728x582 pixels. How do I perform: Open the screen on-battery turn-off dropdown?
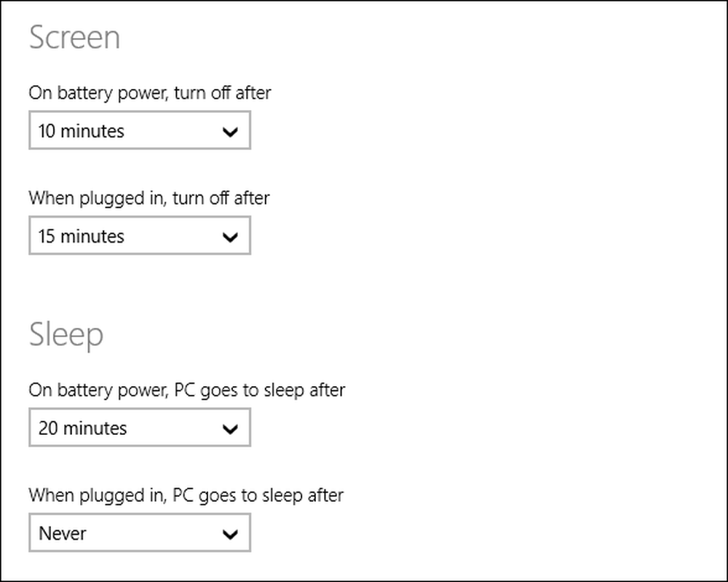pyautogui.click(x=140, y=130)
